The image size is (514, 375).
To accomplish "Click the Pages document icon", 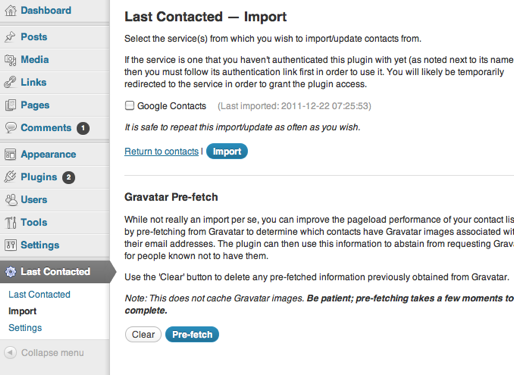I will pos(10,105).
